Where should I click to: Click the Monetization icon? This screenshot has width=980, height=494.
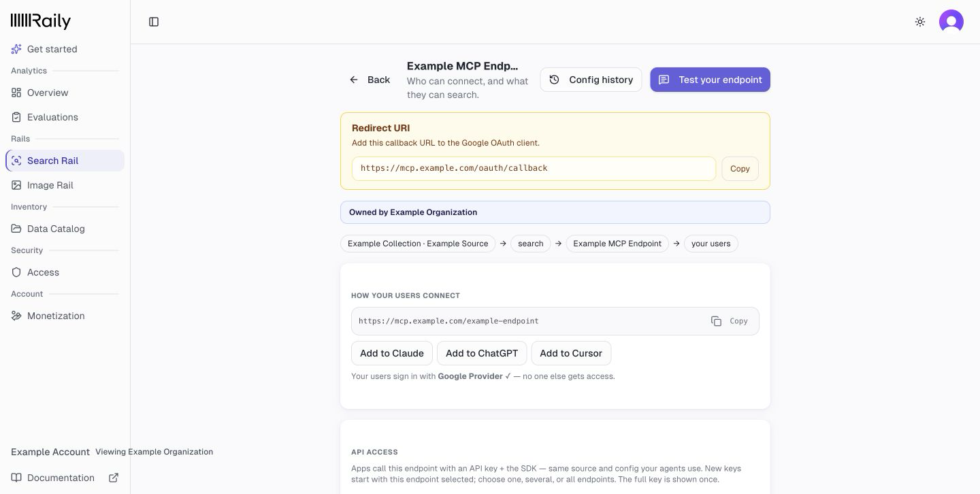pos(16,316)
